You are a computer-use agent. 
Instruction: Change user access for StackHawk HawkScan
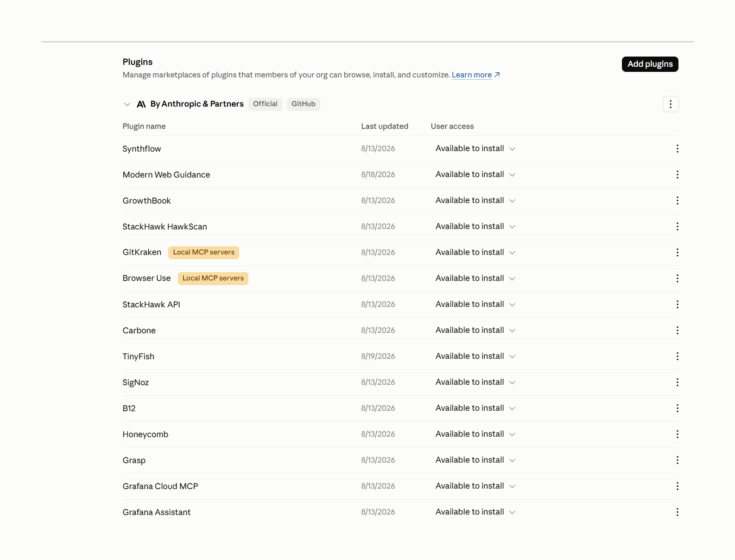click(475, 227)
